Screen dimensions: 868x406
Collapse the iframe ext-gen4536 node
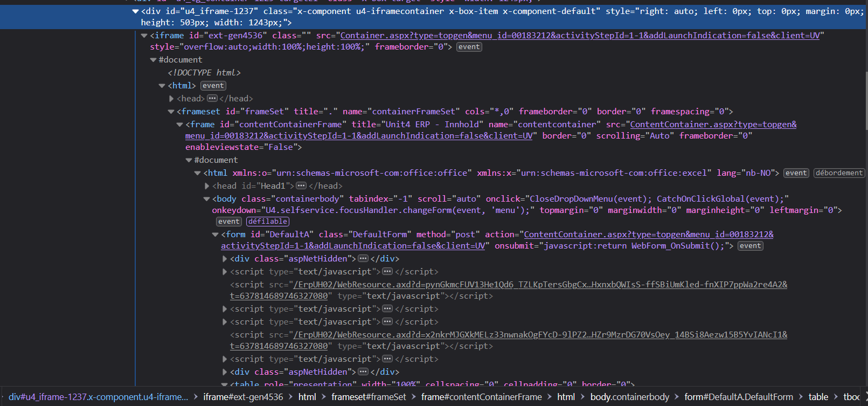[x=144, y=36]
